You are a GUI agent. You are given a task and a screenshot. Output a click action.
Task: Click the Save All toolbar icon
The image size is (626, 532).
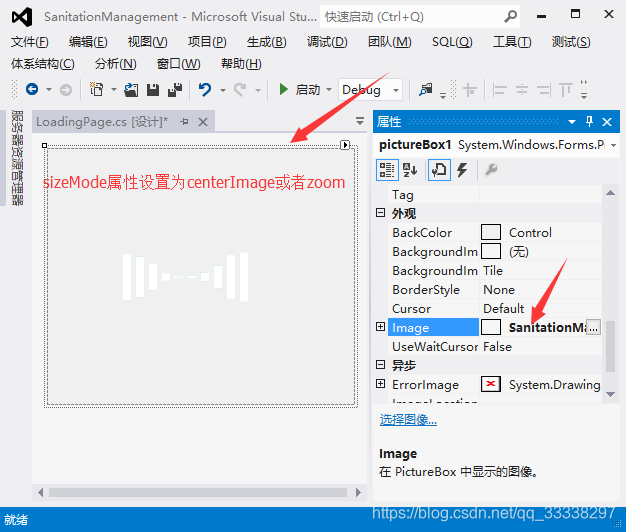tap(175, 90)
